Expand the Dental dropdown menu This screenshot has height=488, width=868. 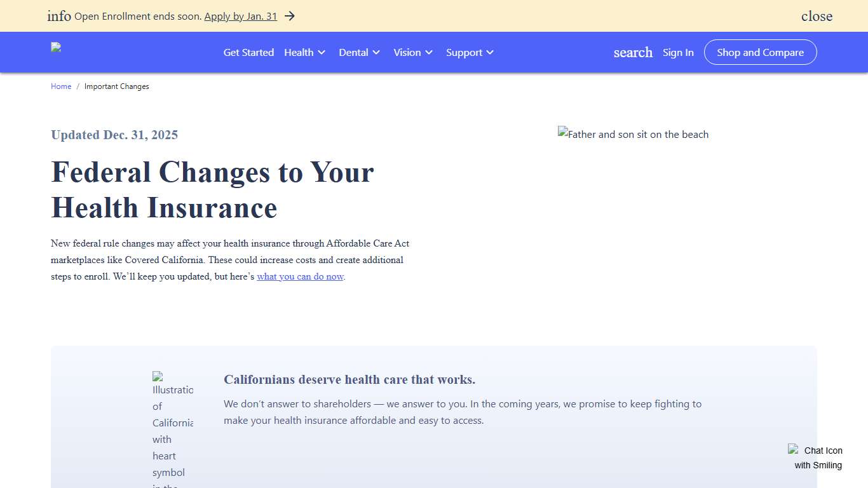(360, 53)
